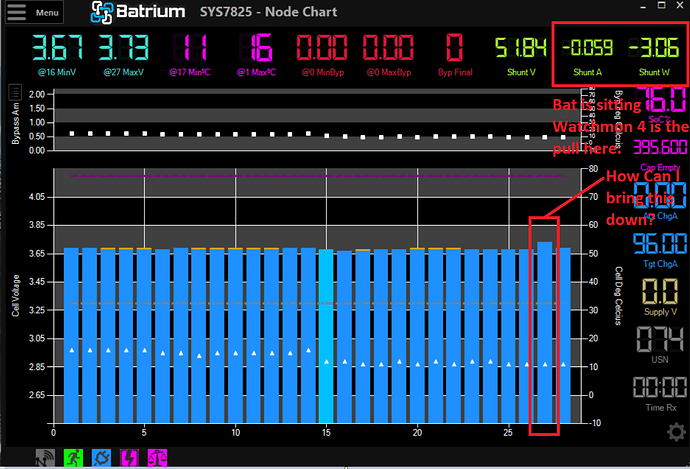This screenshot has width=690, height=469.
Task: Open the hamburger Menu button
Action: coord(34,12)
